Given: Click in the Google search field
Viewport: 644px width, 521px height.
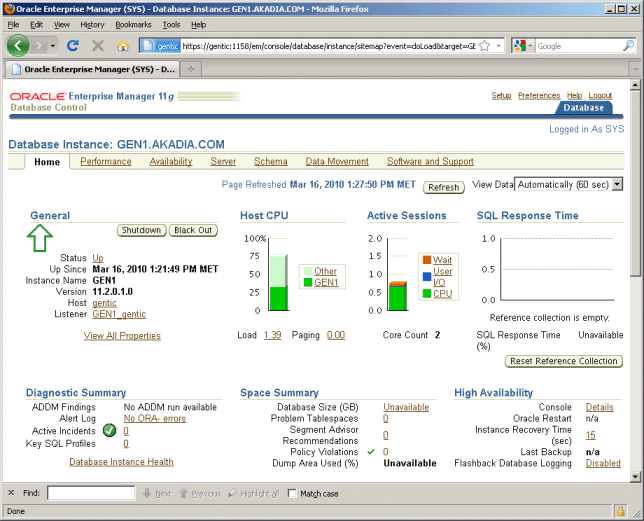Looking at the screenshot, I should tap(578, 46).
